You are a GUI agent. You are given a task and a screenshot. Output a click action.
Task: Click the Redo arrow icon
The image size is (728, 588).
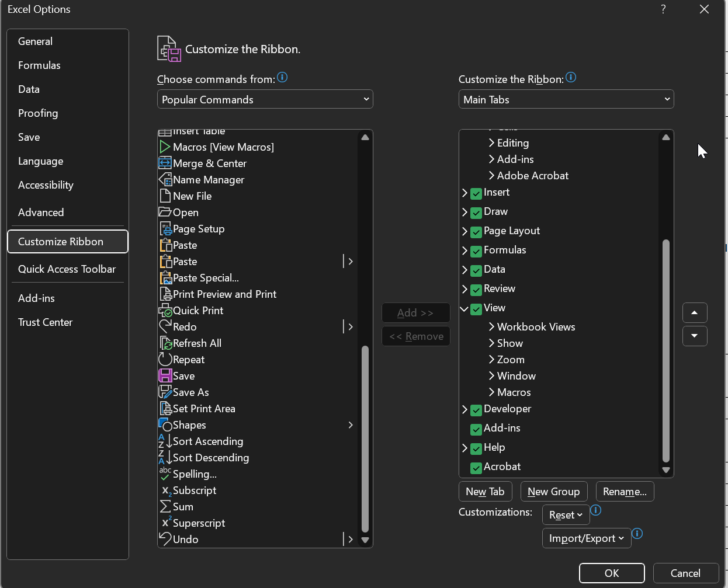click(x=165, y=326)
